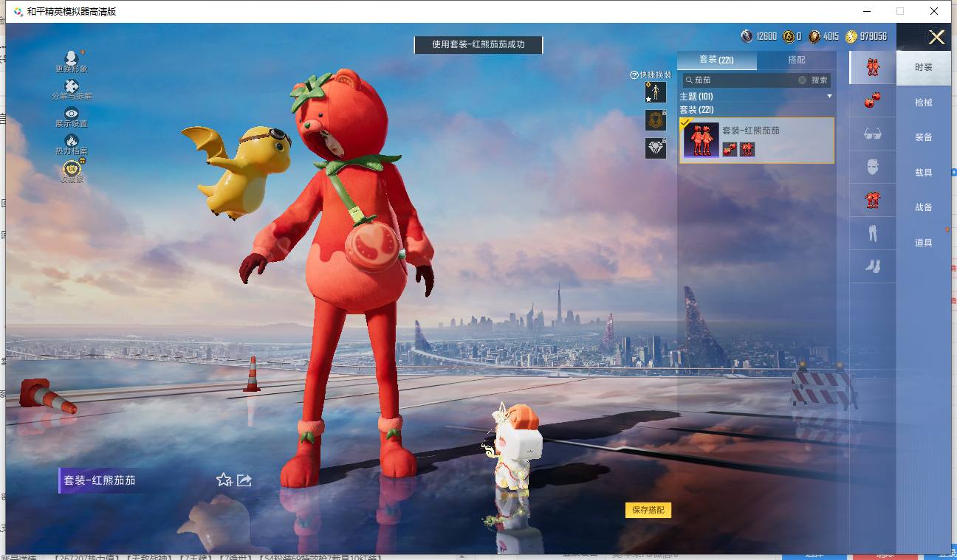
Task: Open the 道具 side tab
Action: tap(924, 243)
